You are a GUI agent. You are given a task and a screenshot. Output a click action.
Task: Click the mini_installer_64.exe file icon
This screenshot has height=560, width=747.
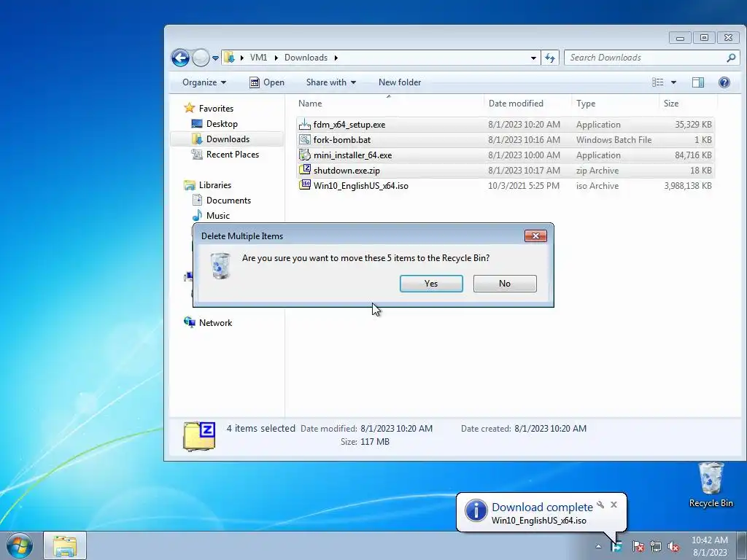pos(304,155)
